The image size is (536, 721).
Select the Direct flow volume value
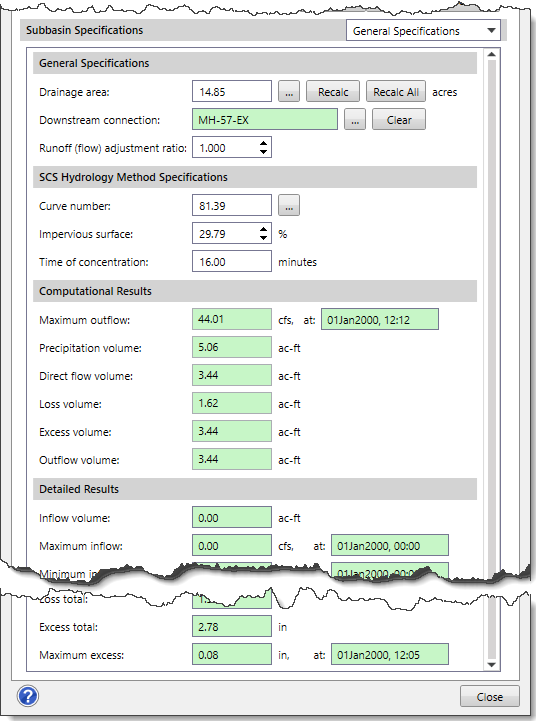tap(232, 375)
